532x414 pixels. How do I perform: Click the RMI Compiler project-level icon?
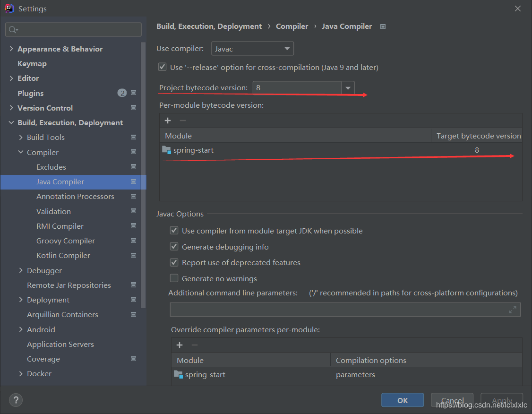(x=133, y=225)
